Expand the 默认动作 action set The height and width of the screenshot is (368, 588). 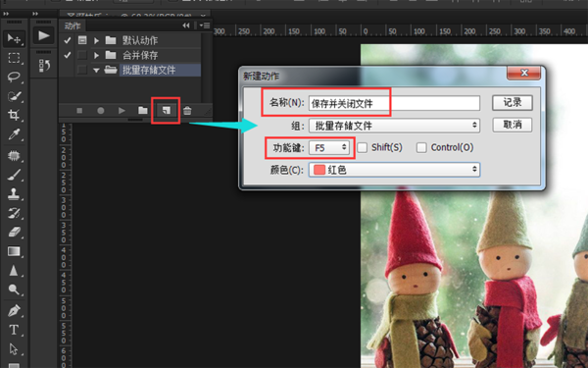[x=96, y=40]
